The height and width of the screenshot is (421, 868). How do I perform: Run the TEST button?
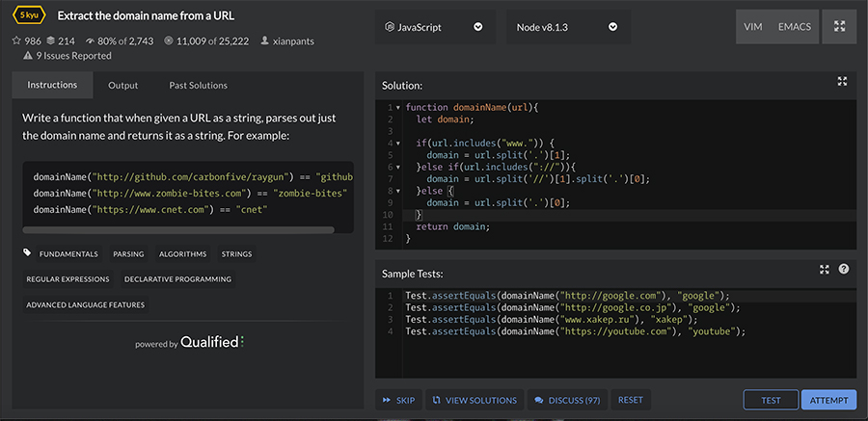pos(772,400)
